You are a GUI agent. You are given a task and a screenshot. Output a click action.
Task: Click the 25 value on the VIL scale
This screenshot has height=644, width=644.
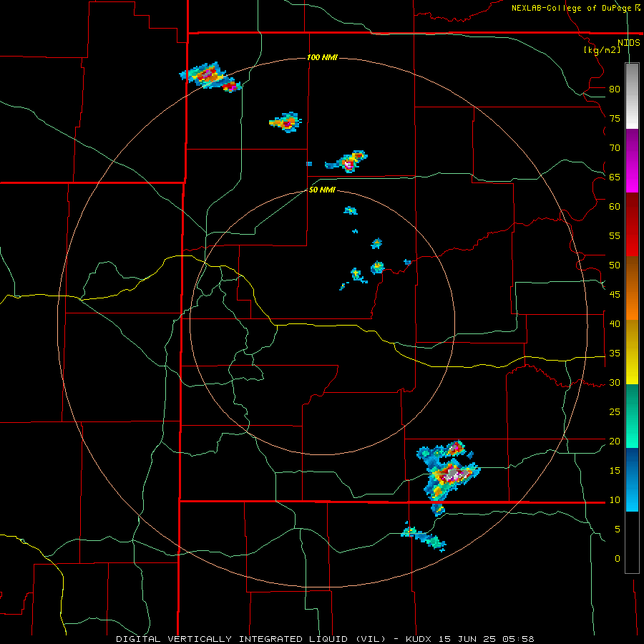[x=615, y=412]
